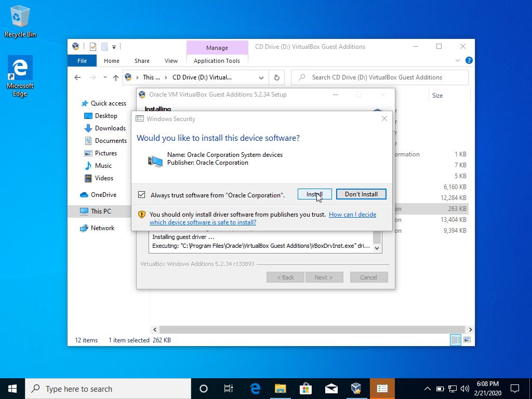Expand the chevron after This PC breadcrumb
This screenshot has width=532, height=399.
[166, 78]
